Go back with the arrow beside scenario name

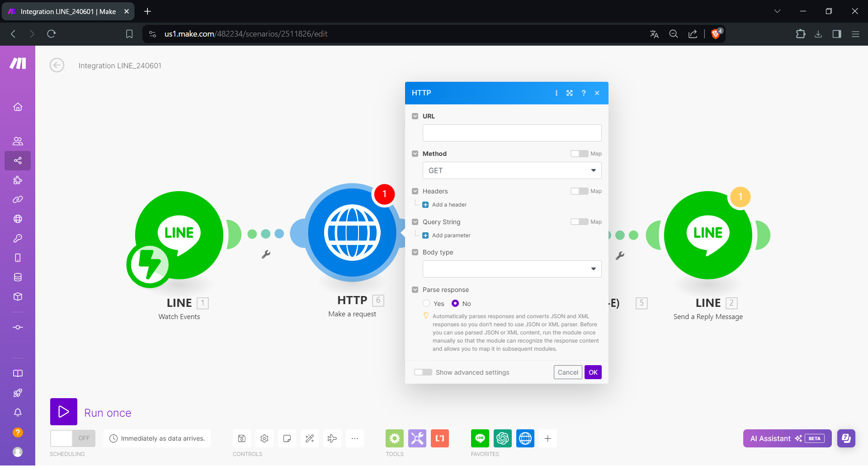click(x=57, y=65)
